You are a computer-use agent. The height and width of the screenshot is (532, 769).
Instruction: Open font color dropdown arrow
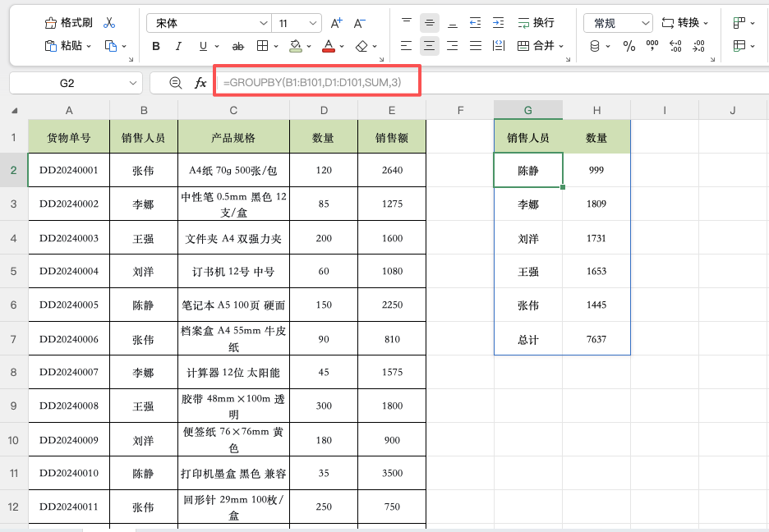pos(342,47)
